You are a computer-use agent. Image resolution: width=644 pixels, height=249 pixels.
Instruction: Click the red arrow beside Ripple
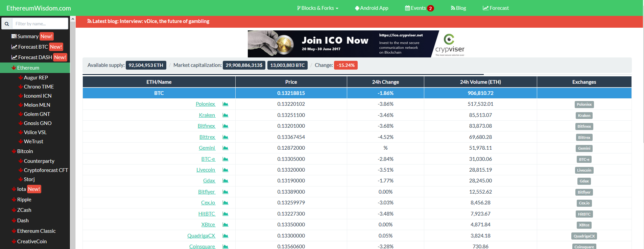14,199
